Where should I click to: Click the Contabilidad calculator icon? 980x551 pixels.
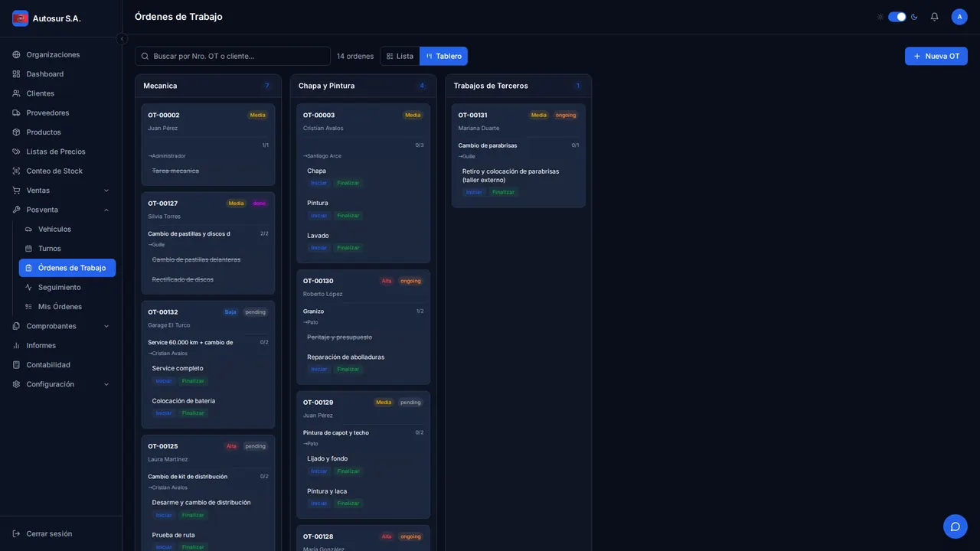(16, 365)
